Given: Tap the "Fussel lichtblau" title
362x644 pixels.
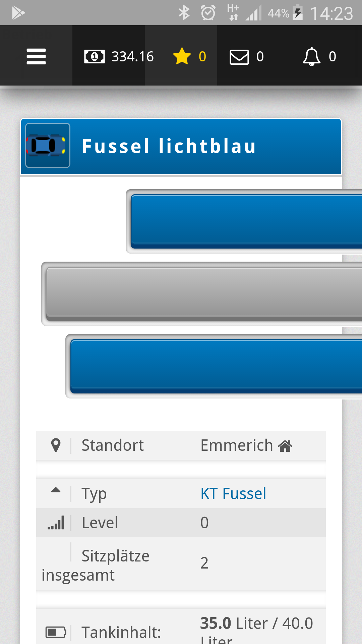Looking at the screenshot, I should pyautogui.click(x=169, y=146).
